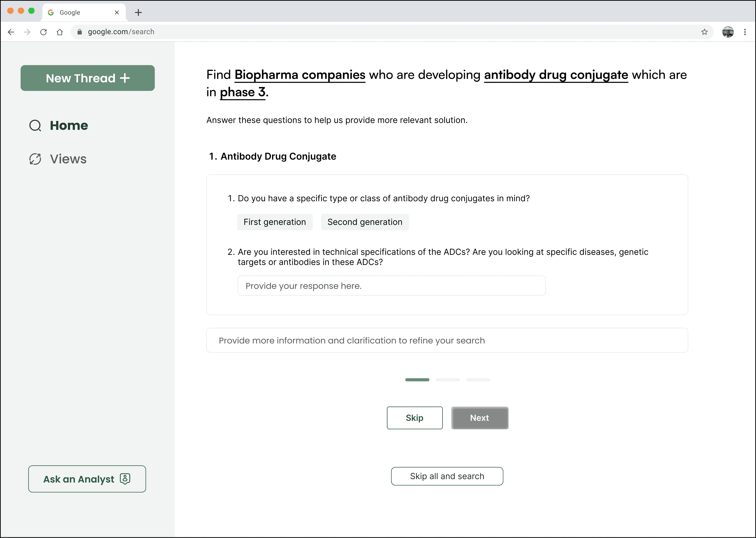Image resolution: width=756 pixels, height=538 pixels.
Task: Click the browser forward arrow
Action: point(27,32)
